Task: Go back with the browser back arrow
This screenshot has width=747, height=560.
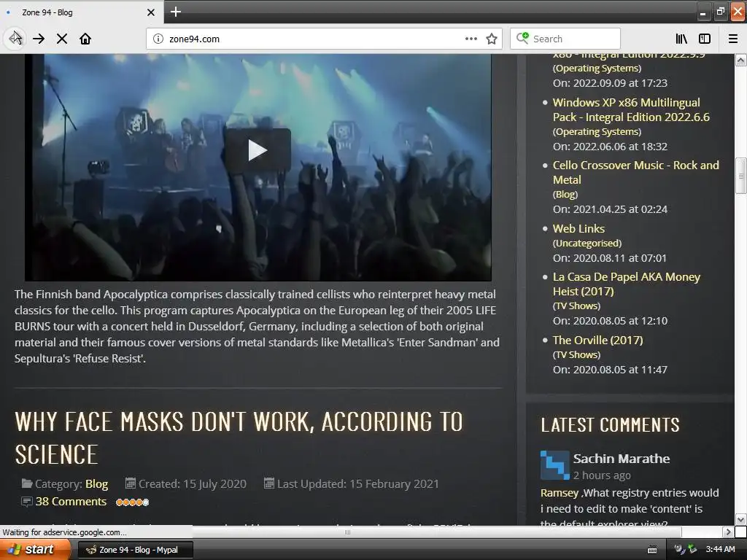Action: click(x=15, y=39)
